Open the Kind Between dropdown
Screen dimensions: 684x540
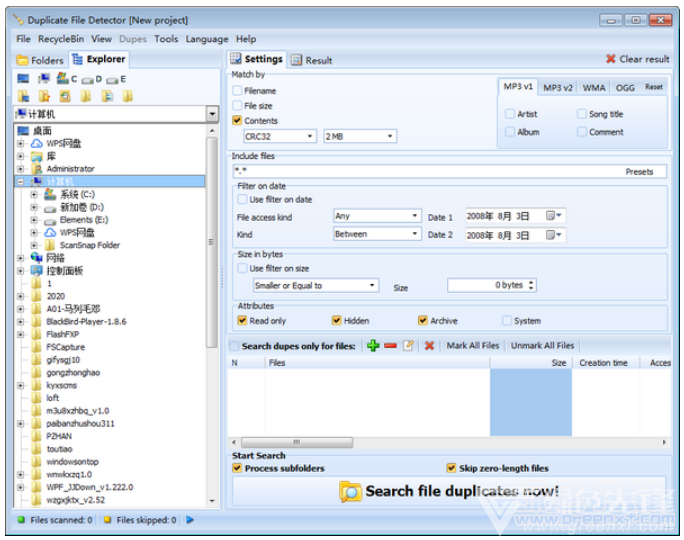(377, 234)
